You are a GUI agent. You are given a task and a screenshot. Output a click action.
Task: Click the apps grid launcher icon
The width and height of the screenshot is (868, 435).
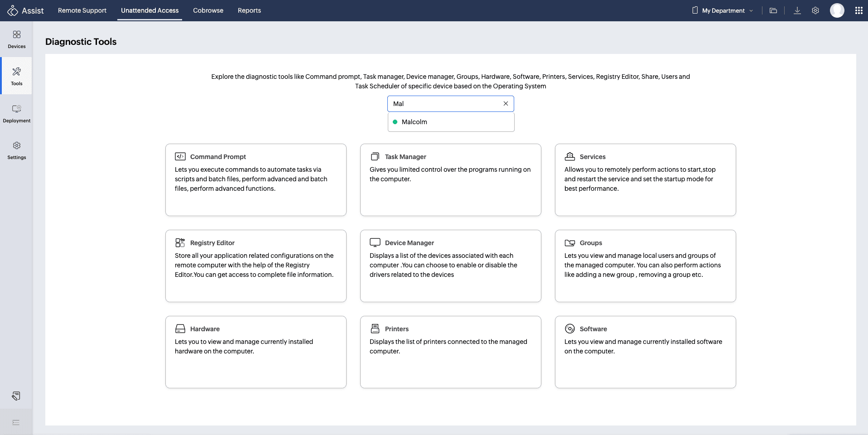858,10
